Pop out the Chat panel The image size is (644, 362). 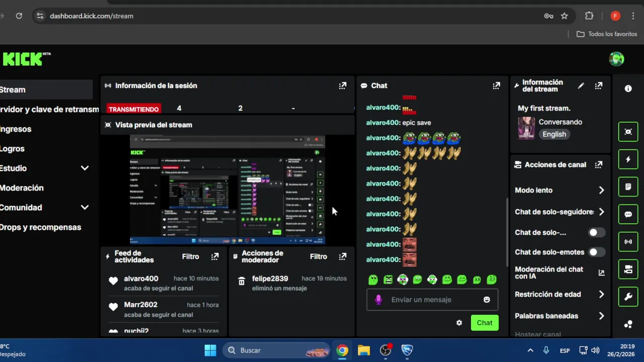(497, 85)
